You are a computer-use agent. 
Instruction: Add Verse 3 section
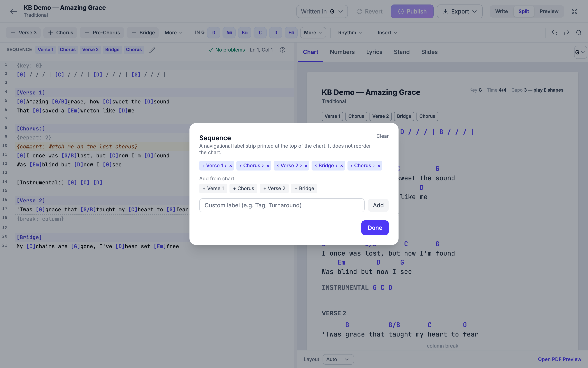[x=23, y=33]
